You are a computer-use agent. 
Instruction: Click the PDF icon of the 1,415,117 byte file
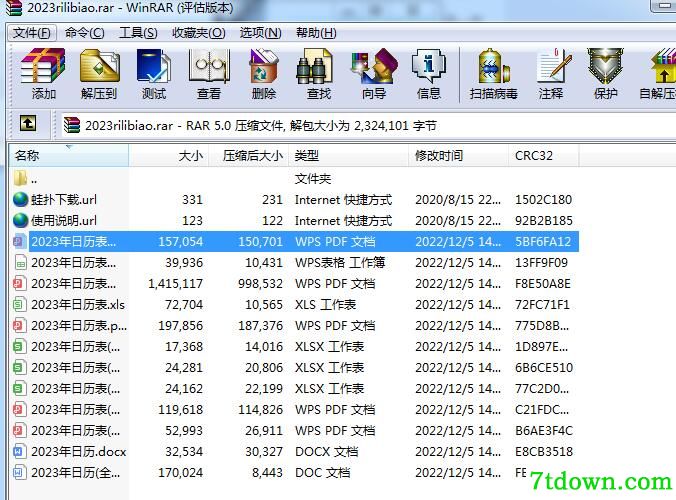[20, 283]
